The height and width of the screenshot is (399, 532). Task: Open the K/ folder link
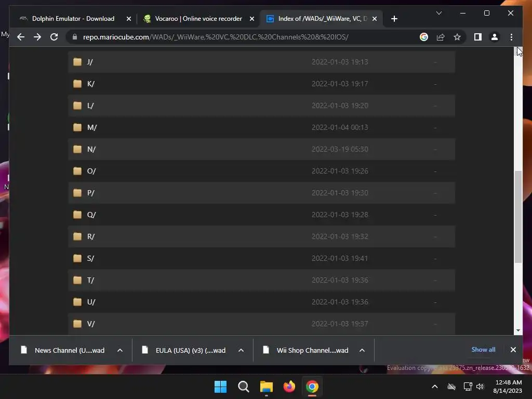click(x=90, y=84)
